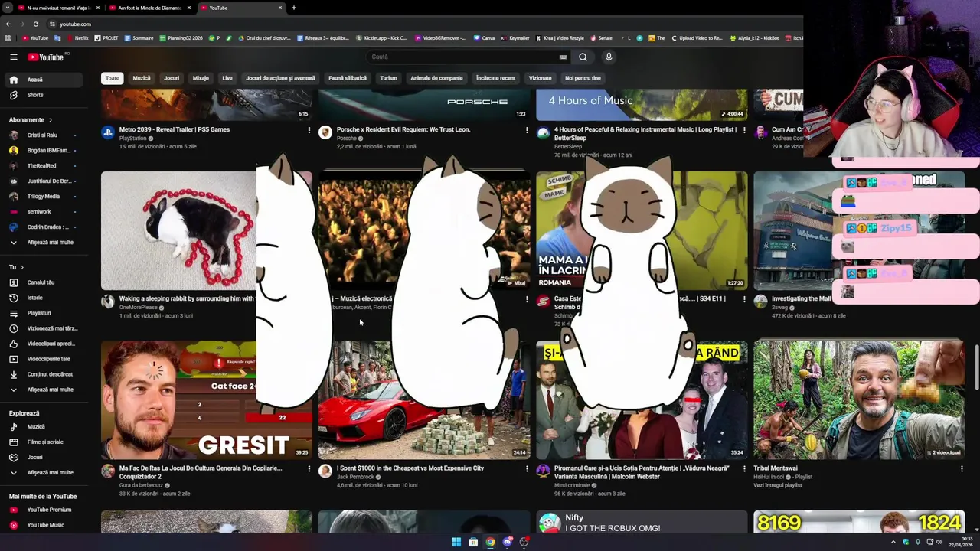980x551 pixels.
Task: Start voice search with the microphone icon
Action: tap(609, 57)
